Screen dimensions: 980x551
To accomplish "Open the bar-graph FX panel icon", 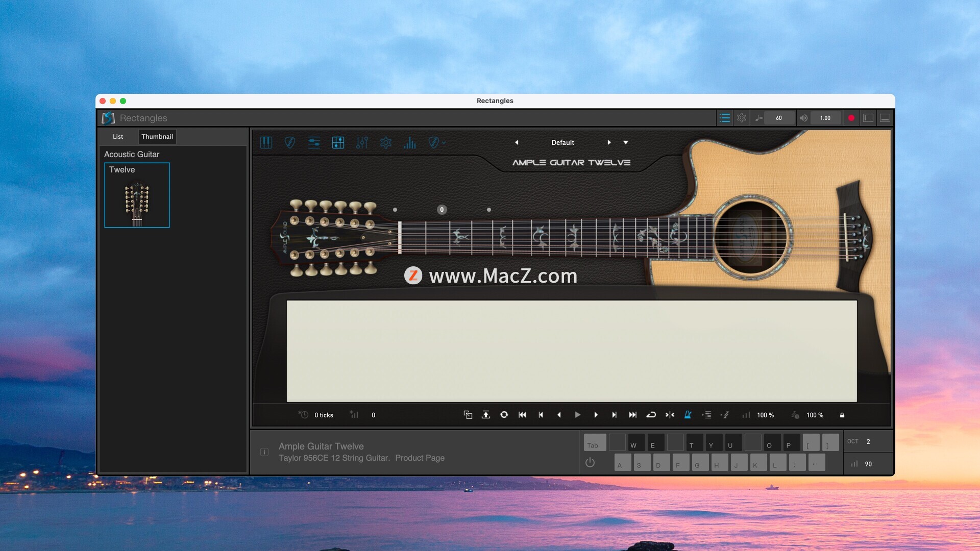I will pos(410,143).
